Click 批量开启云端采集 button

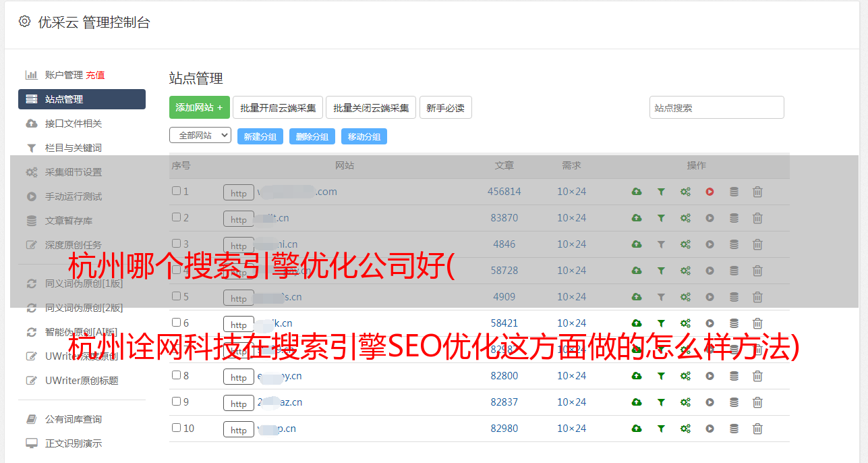(278, 107)
